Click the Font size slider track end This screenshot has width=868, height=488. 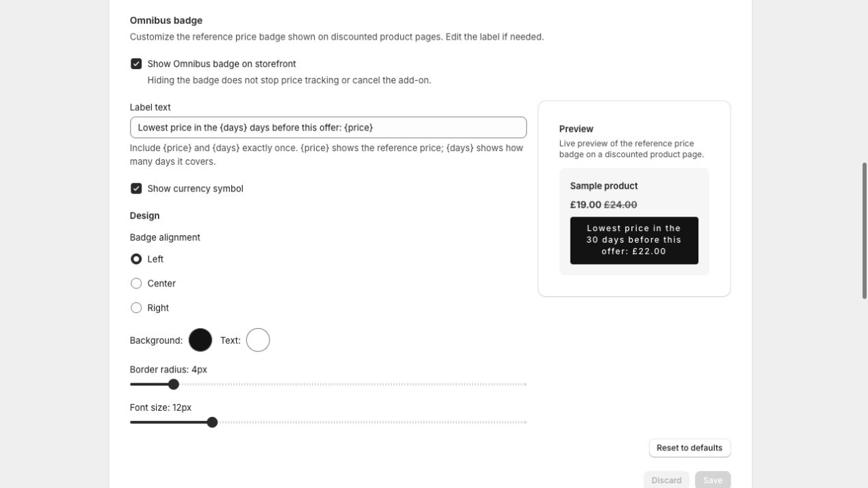tap(525, 422)
